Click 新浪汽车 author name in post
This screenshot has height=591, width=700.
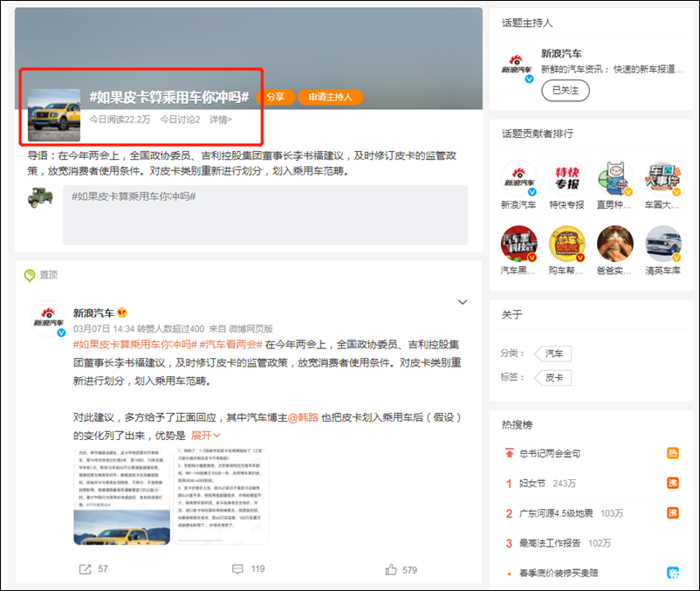[x=93, y=313]
